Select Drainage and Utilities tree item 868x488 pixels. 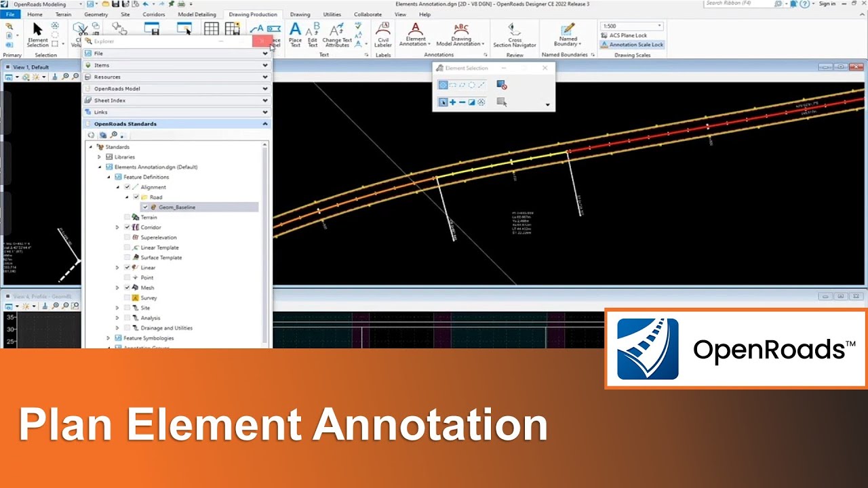point(166,328)
